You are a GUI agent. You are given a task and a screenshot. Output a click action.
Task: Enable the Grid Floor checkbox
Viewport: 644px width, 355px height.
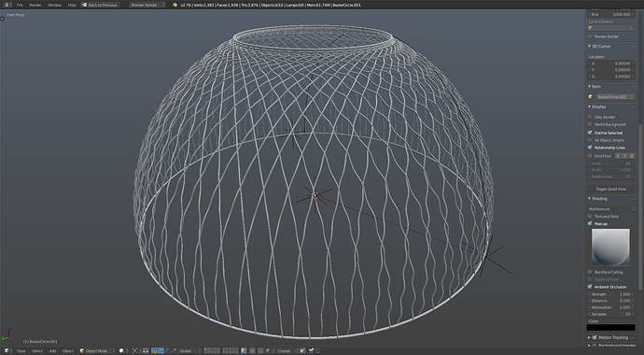coord(590,156)
